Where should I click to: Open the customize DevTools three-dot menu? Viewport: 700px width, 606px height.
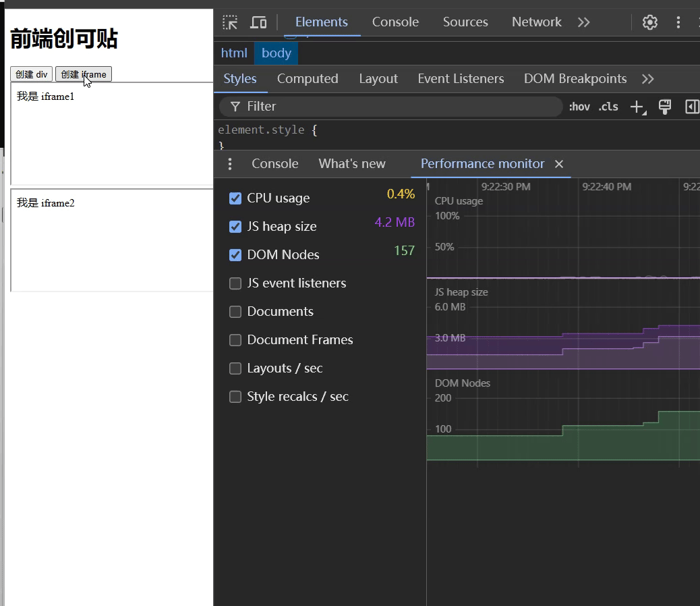click(678, 22)
